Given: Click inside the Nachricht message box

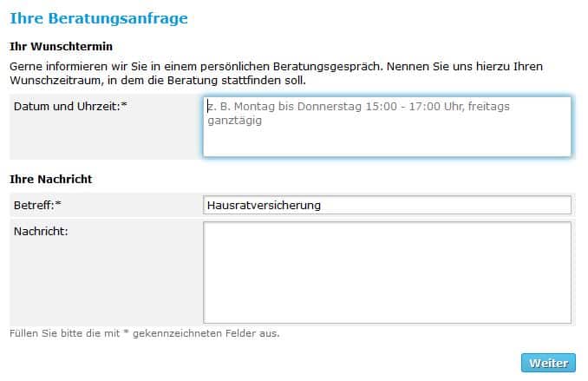Looking at the screenshot, I should pyautogui.click(x=387, y=273).
